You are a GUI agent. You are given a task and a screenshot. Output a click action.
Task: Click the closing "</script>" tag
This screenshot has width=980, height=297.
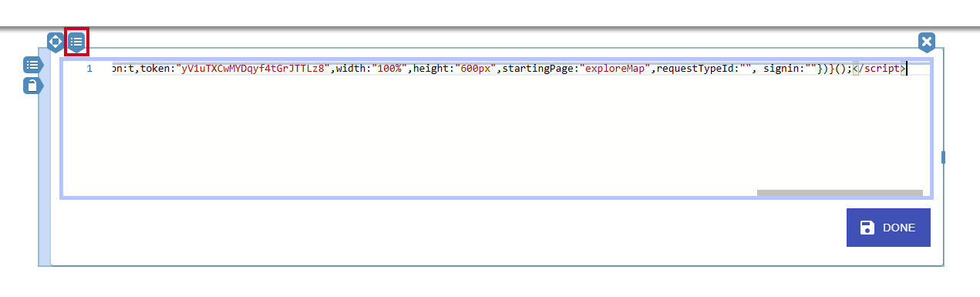(880, 69)
